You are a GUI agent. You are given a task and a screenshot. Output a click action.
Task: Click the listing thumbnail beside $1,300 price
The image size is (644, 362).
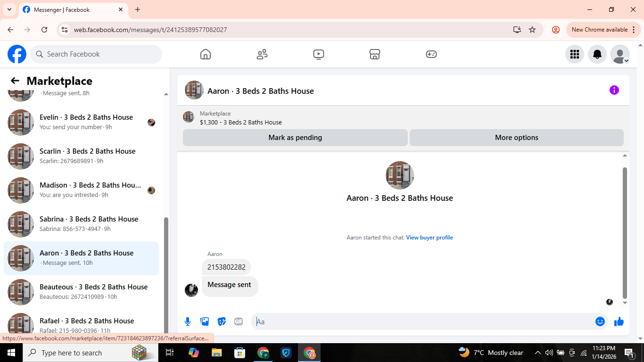pyautogui.click(x=189, y=117)
